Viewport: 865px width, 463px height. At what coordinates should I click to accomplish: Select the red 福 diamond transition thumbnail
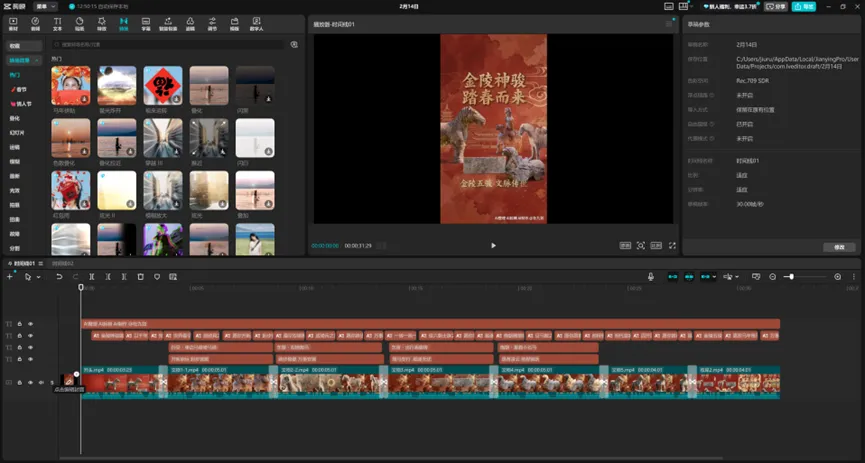163,86
